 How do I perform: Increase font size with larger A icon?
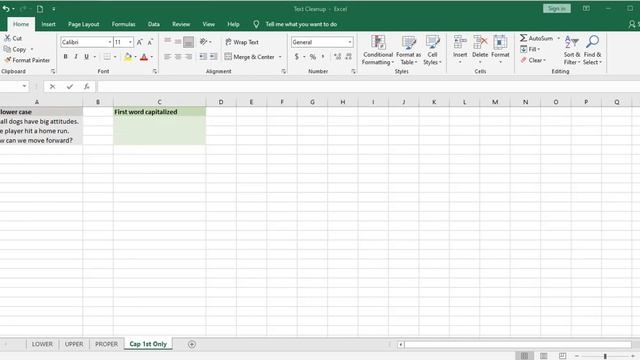(x=140, y=42)
